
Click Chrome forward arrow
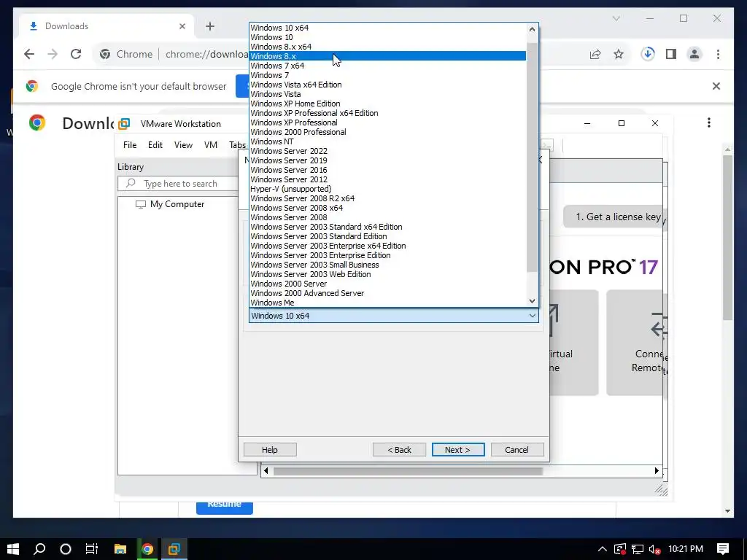tap(53, 54)
